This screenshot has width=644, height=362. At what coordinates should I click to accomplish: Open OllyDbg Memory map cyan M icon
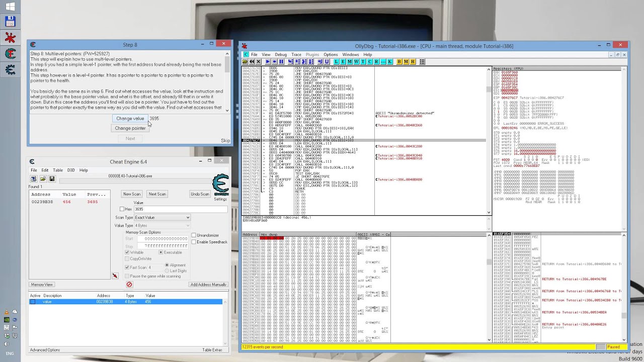(x=349, y=61)
